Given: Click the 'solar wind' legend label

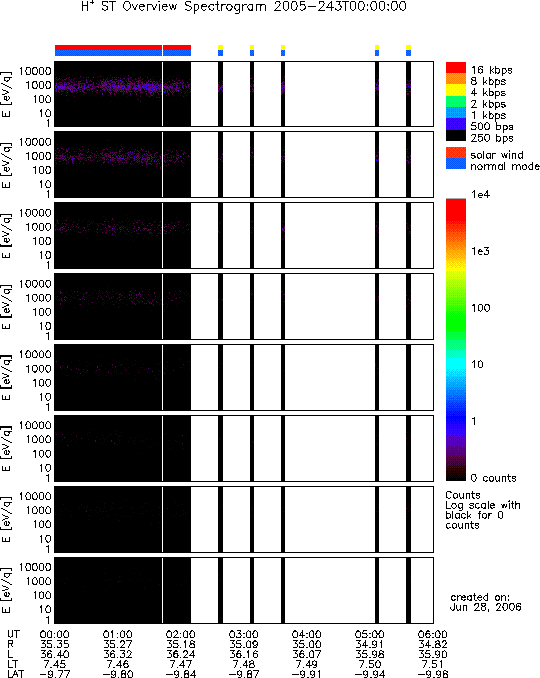Looking at the screenshot, I should click(497, 155).
